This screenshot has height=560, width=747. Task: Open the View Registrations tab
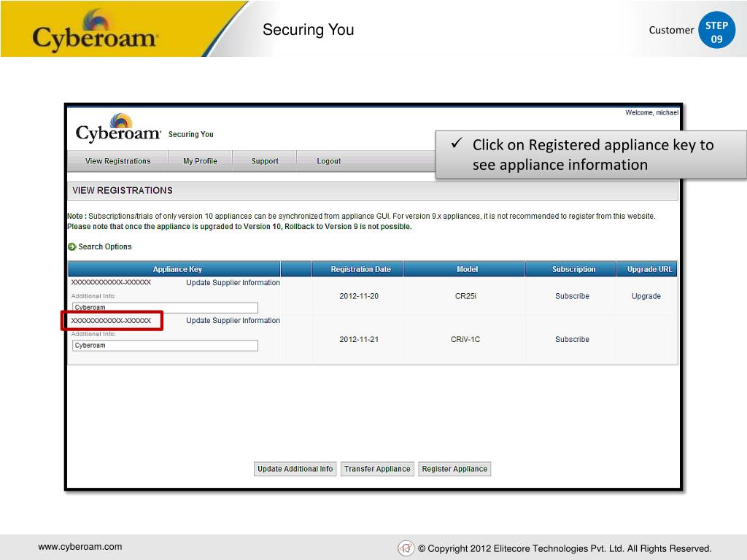(x=117, y=161)
